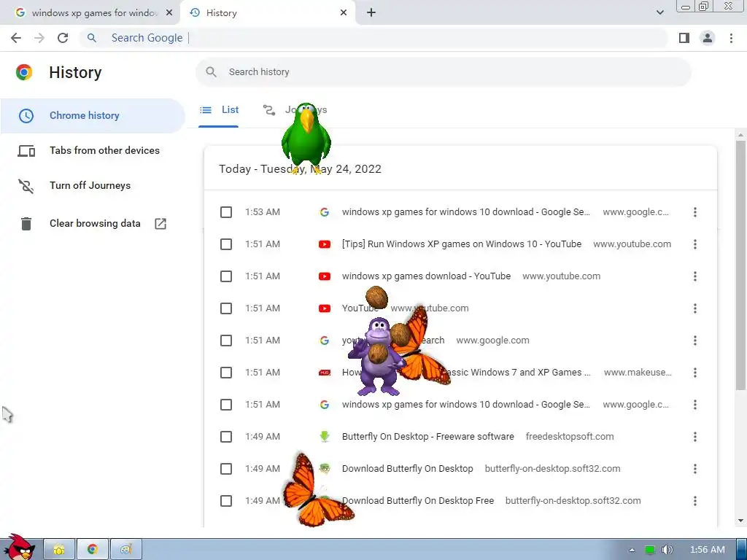Click the Search history input field
This screenshot has height=560, width=747.
443,72
